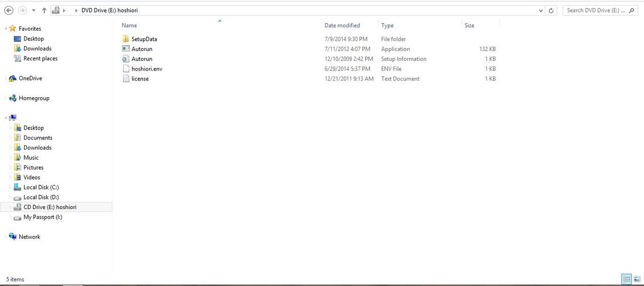Sort files by Date modified column

[342, 25]
